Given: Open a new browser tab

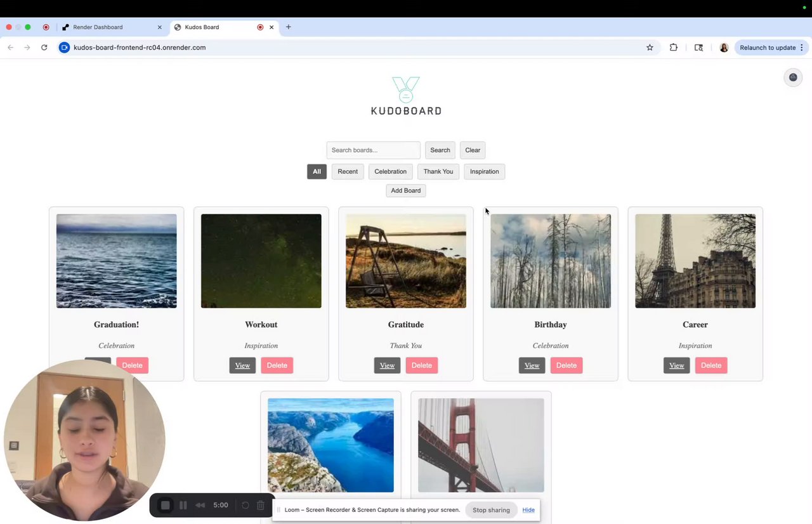Looking at the screenshot, I should tap(289, 27).
